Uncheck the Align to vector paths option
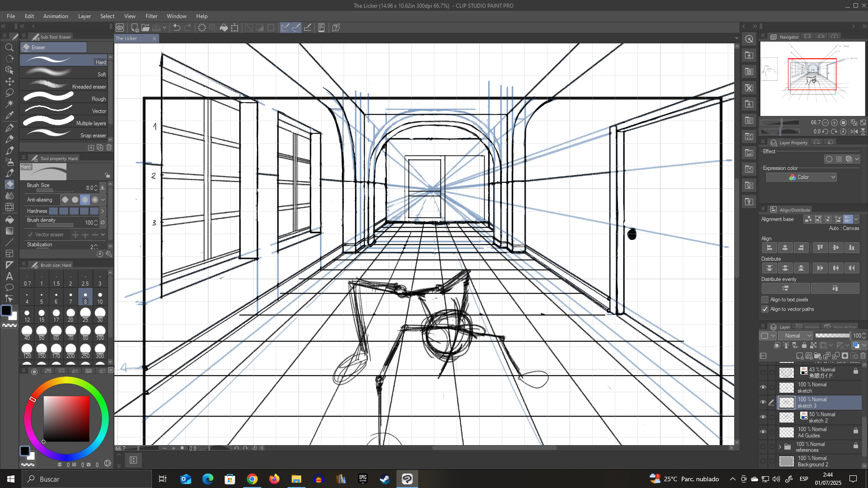 764,309
